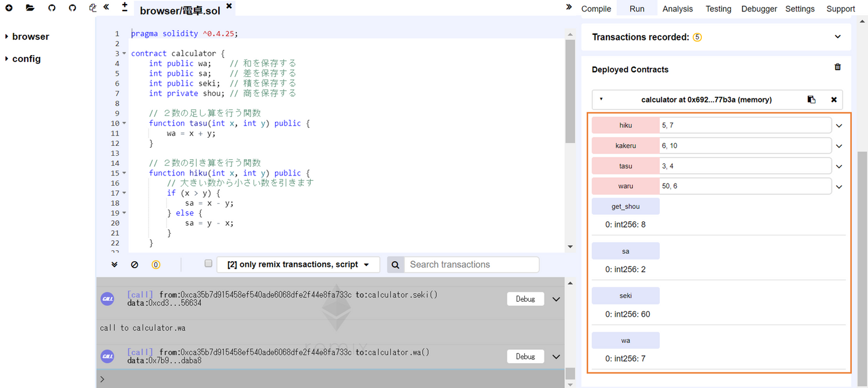Open the Analysis tab
868x388 pixels.
point(678,9)
